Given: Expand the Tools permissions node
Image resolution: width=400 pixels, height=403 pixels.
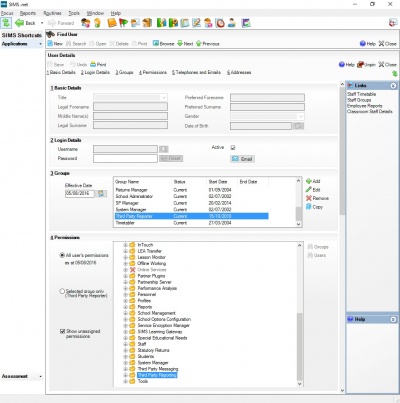Looking at the screenshot, I should tap(125, 381).
